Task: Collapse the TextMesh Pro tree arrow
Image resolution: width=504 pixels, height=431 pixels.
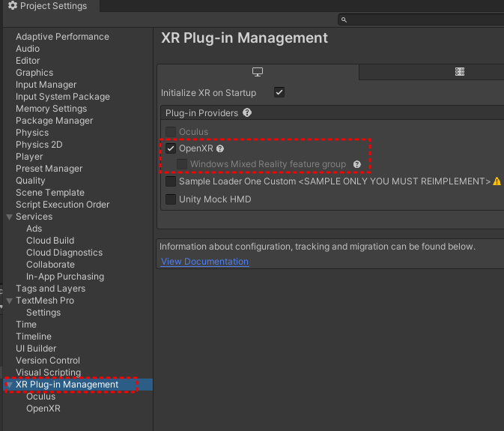Action: 9,301
